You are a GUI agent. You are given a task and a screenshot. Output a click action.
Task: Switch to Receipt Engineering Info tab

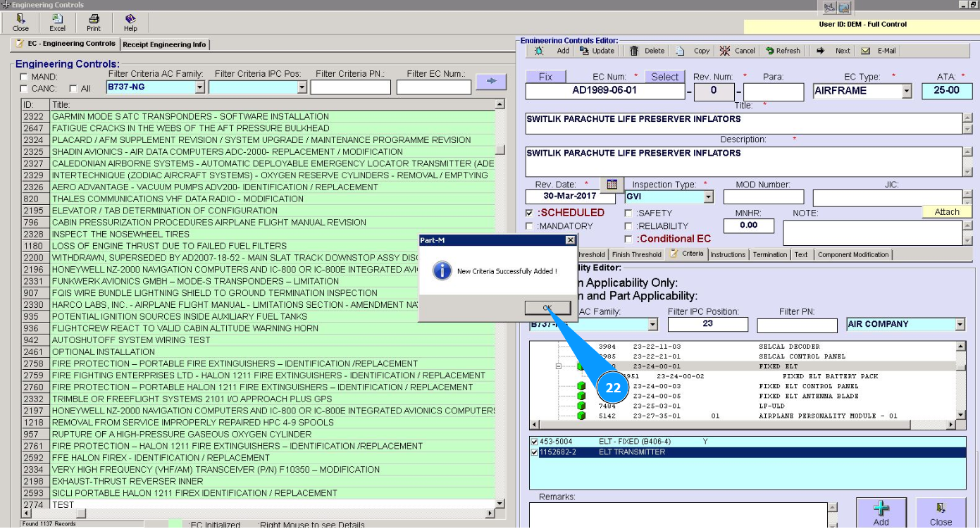(x=165, y=44)
